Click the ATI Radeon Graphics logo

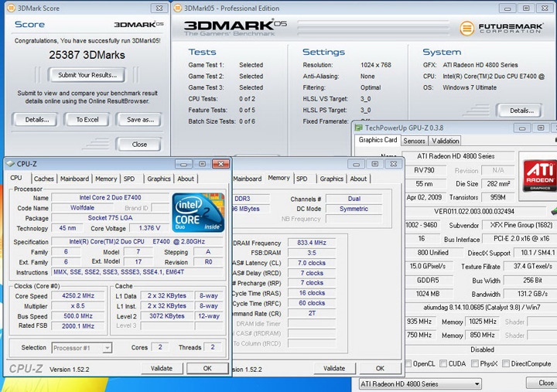(x=540, y=176)
